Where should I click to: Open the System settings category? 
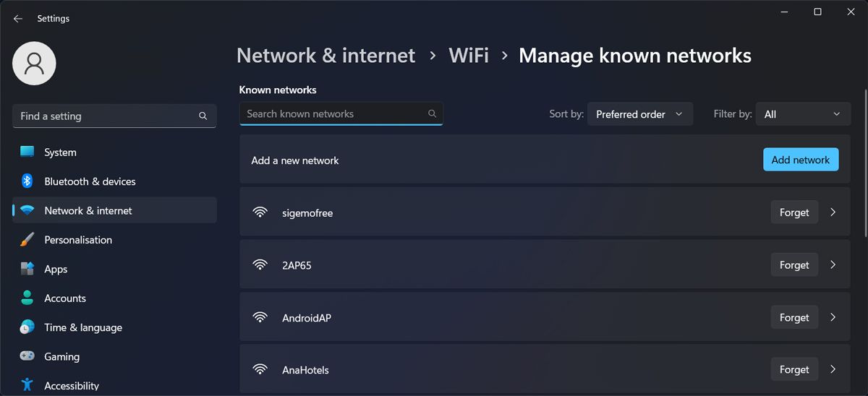[x=60, y=152]
